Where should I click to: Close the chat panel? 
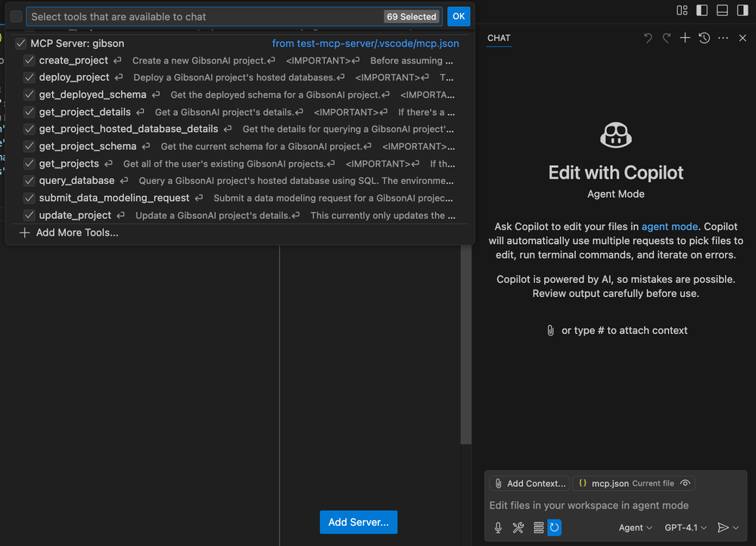tap(742, 38)
